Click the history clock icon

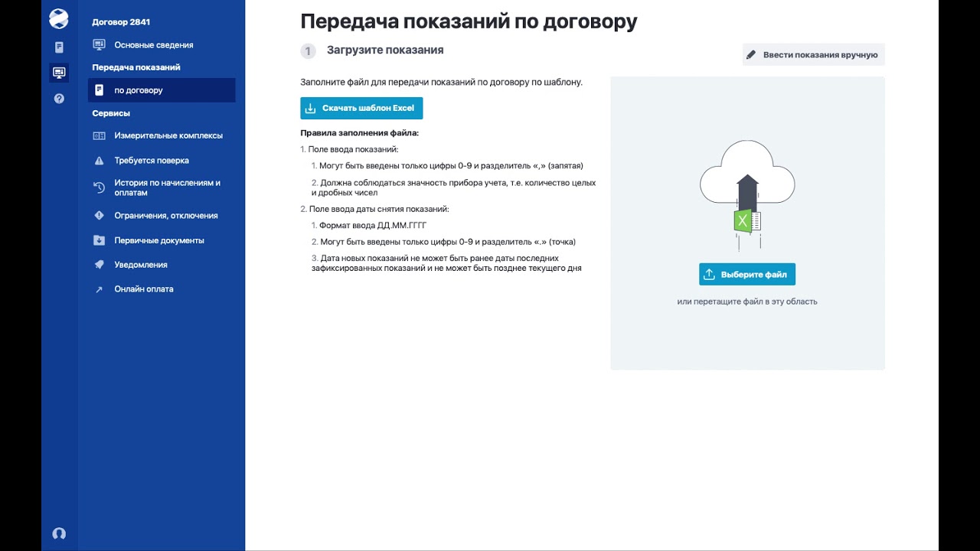pos(99,187)
